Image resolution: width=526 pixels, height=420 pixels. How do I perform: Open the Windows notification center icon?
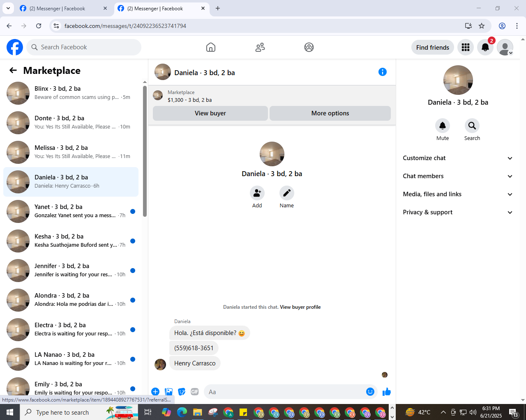tap(514, 412)
